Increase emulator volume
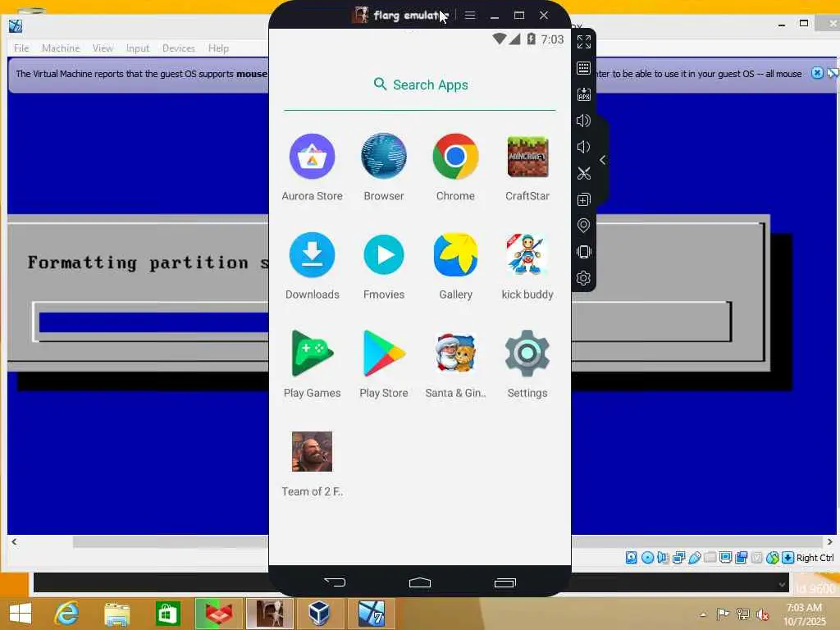The image size is (840, 630). (584, 121)
